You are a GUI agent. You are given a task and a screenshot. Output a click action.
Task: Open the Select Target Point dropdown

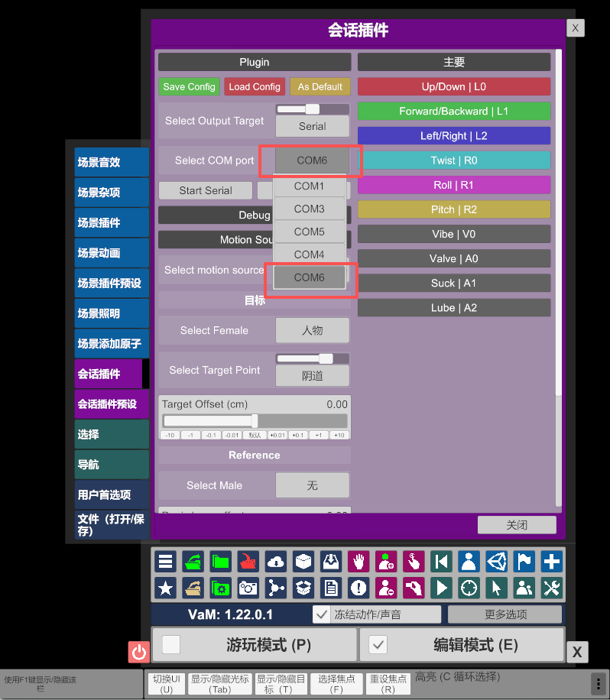click(x=312, y=376)
